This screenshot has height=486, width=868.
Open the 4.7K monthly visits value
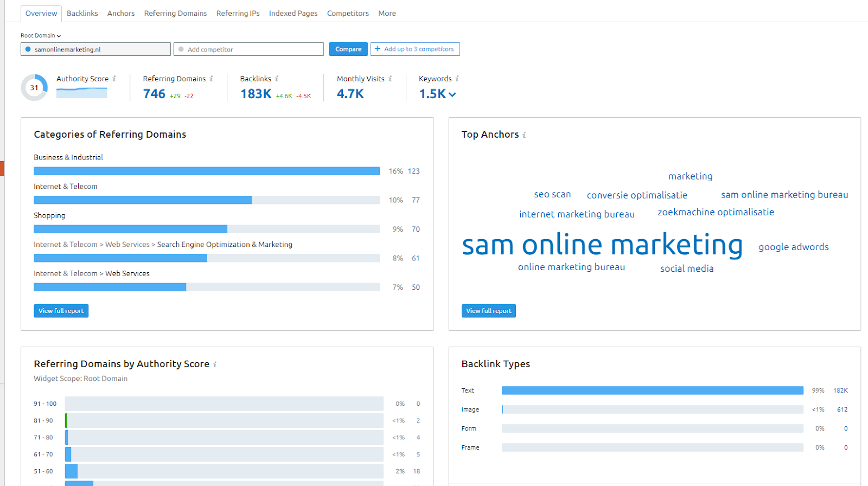pyautogui.click(x=350, y=94)
